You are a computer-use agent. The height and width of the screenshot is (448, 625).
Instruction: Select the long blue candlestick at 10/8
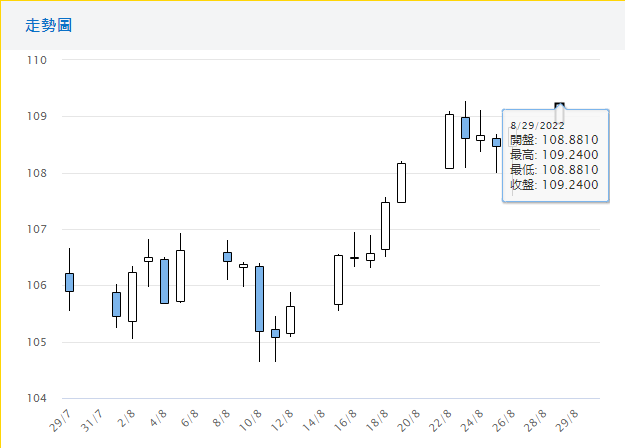[259, 298]
